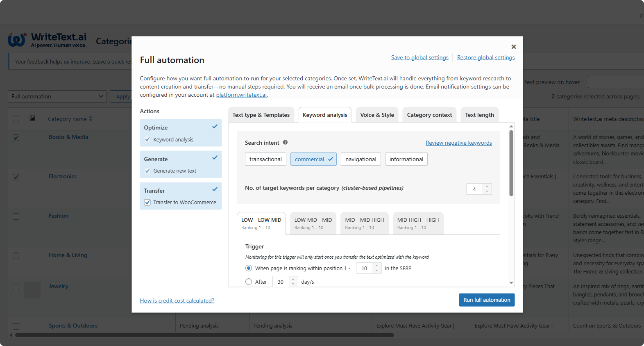Screen dimensions: 644x346
Task: Check the Fashion row checkbox
Action: click(16, 216)
